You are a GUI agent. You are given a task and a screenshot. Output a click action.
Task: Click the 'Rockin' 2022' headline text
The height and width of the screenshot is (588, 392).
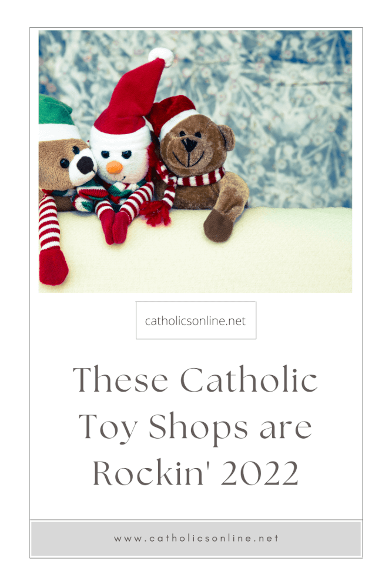click(195, 473)
